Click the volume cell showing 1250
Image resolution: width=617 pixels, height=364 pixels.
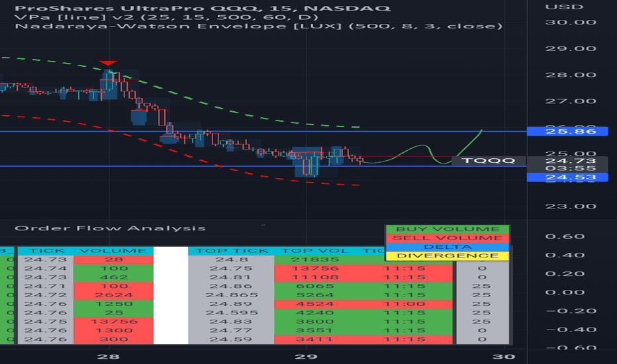tap(113, 304)
